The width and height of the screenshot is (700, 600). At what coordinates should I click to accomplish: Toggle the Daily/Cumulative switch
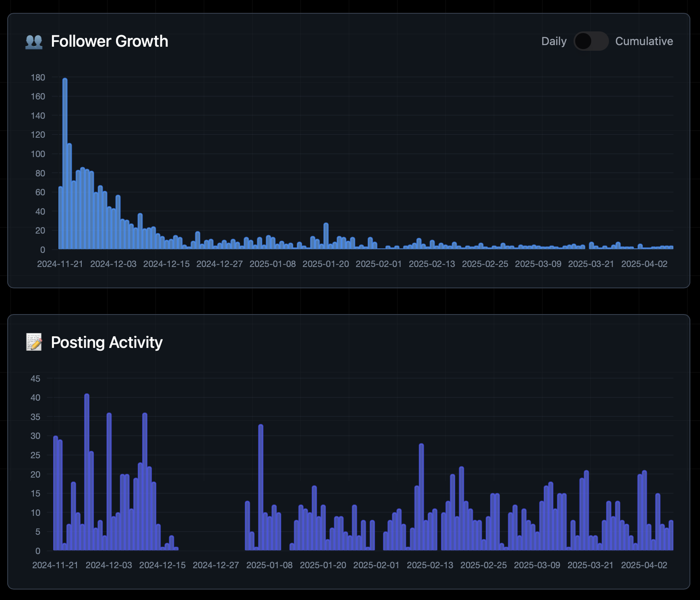click(x=590, y=41)
